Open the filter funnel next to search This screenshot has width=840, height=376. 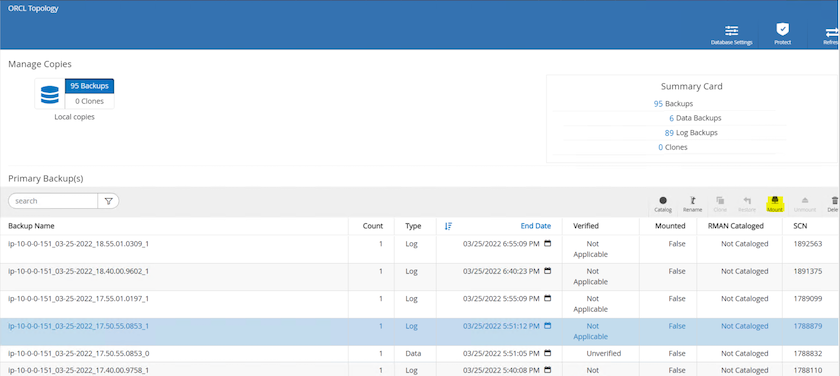pyautogui.click(x=108, y=201)
